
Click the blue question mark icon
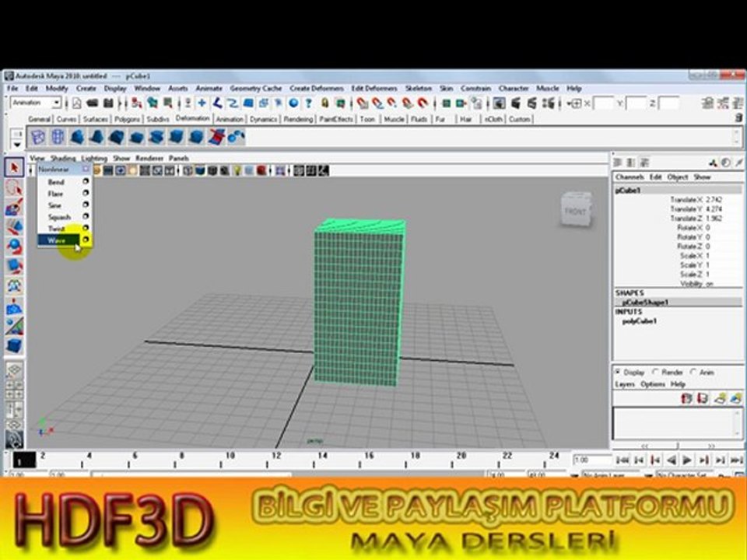(x=309, y=103)
